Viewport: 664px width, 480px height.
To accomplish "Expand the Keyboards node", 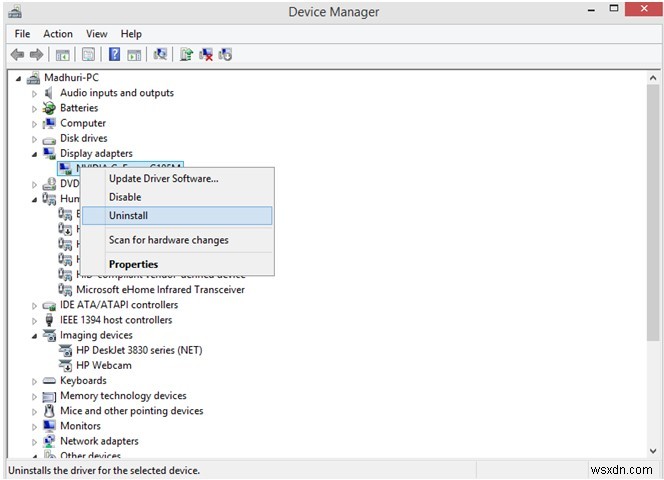I will click(x=34, y=381).
